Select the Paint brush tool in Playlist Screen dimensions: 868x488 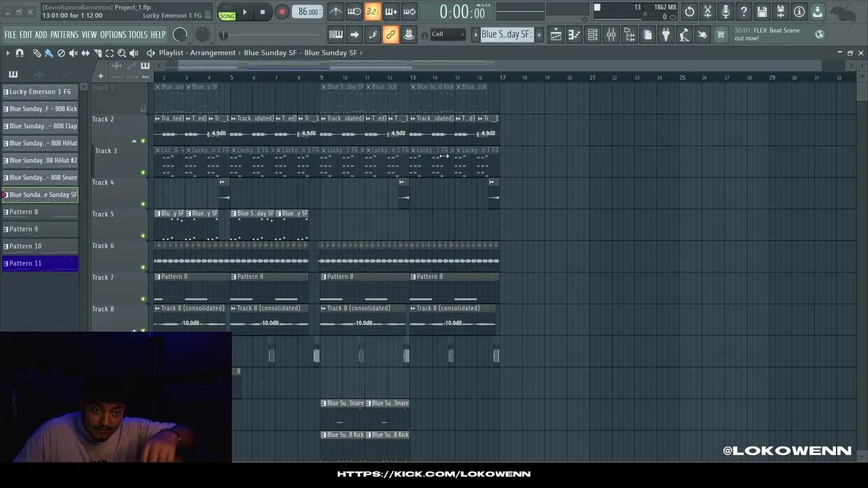[49, 53]
